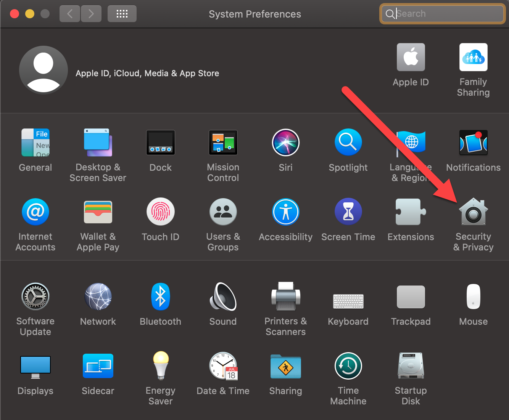The width and height of the screenshot is (509, 420).
Task: Open Startup Disk preferences
Action: (411, 366)
